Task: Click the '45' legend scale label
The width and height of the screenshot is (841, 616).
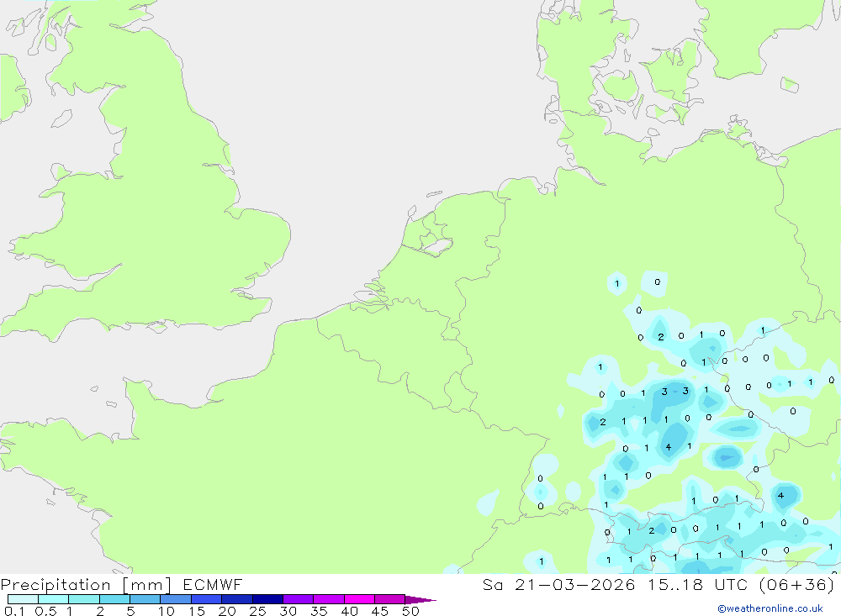Action: (x=380, y=611)
